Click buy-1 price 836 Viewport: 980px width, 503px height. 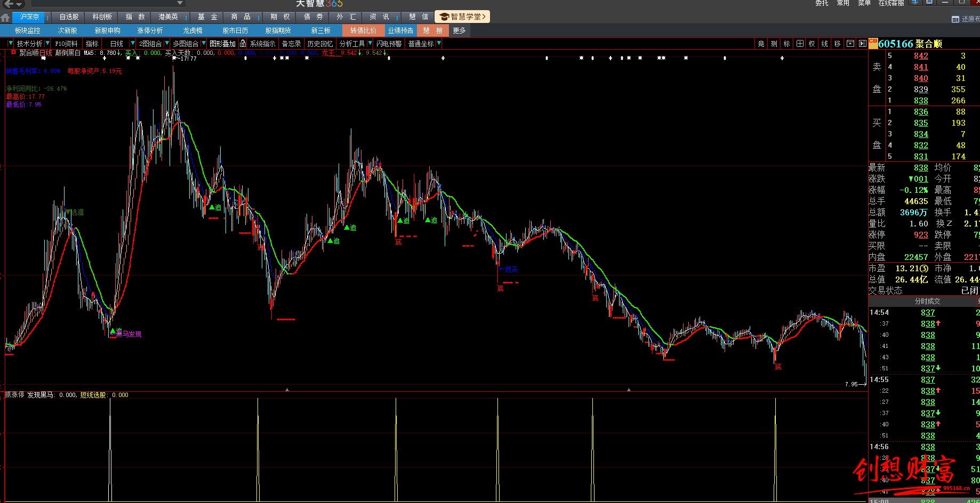(921, 112)
